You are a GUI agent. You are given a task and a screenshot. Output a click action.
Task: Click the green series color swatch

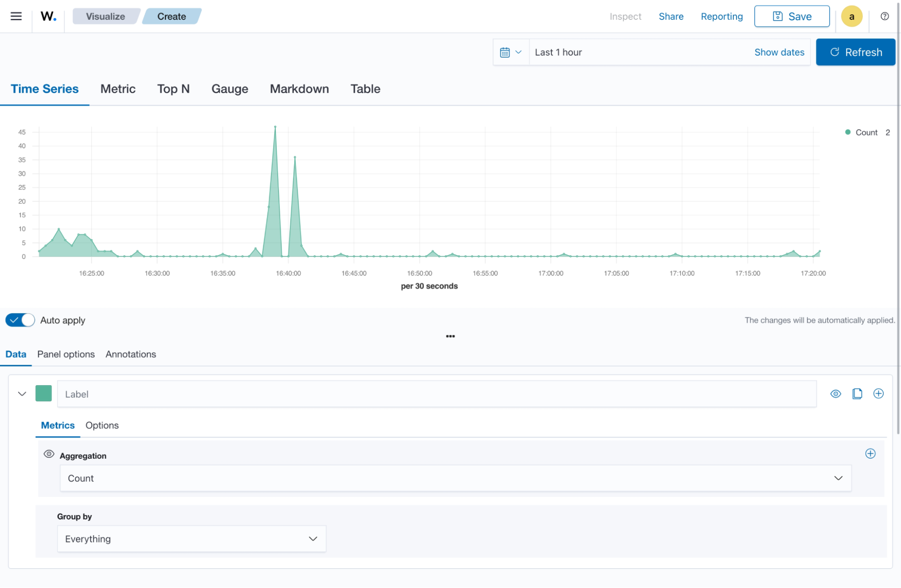(x=44, y=393)
